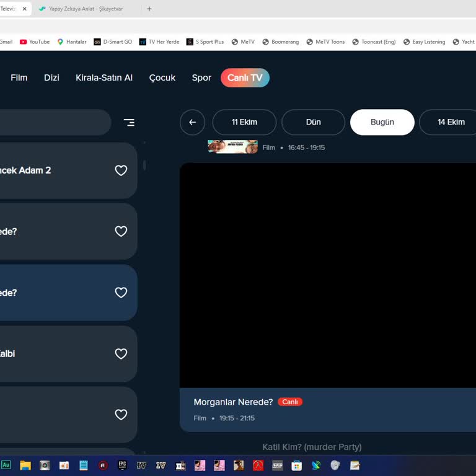
Task: Open the camera app taskbar icon
Action: (45, 465)
